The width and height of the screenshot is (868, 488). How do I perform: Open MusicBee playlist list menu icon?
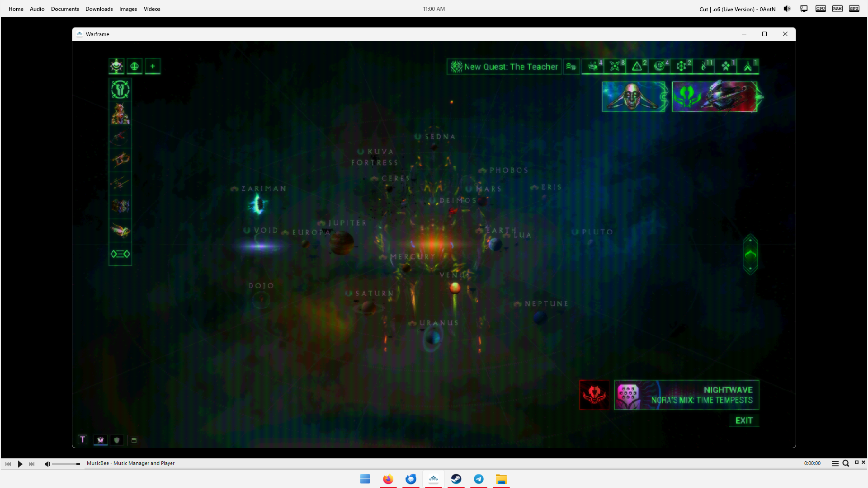835,464
